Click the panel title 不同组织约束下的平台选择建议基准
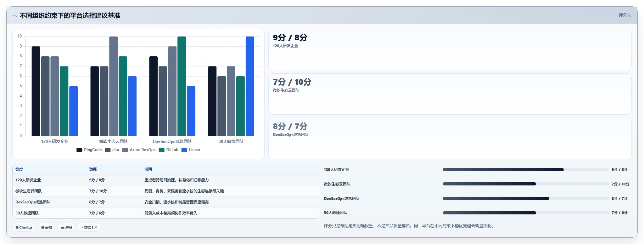Image resolution: width=644 pixels, height=244 pixels. pos(70,16)
